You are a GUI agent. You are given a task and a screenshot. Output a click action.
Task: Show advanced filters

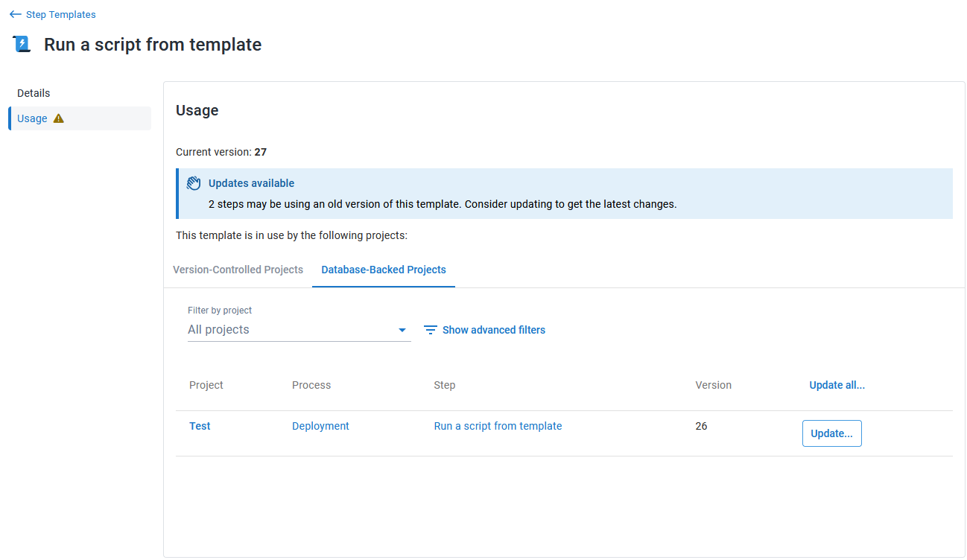click(494, 329)
